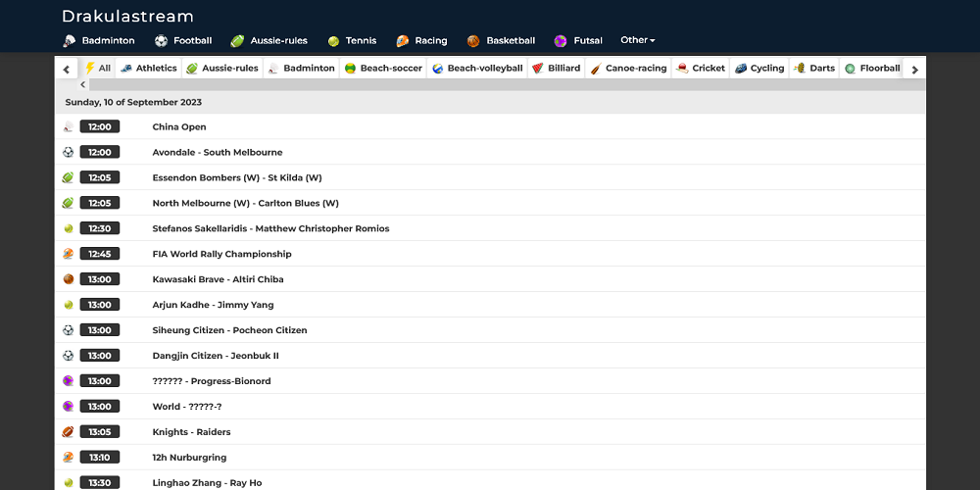Select the Badminton filter tab
This screenshot has height=490, width=980.
click(301, 69)
